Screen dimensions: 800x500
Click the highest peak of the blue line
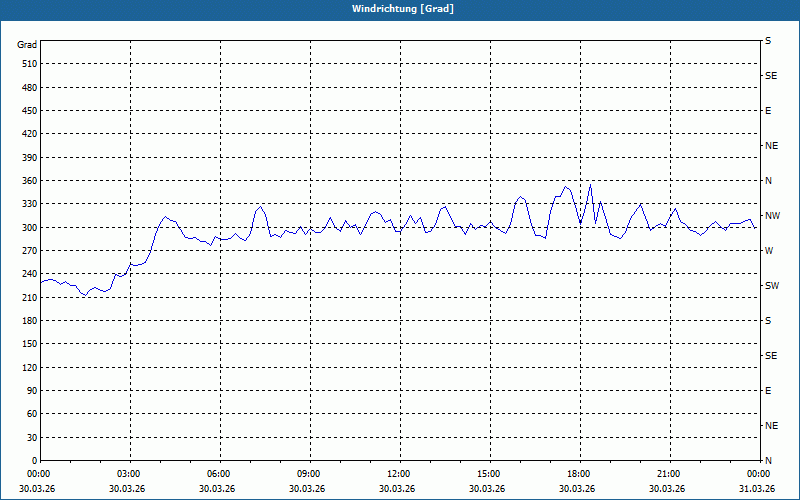pyautogui.click(x=590, y=184)
